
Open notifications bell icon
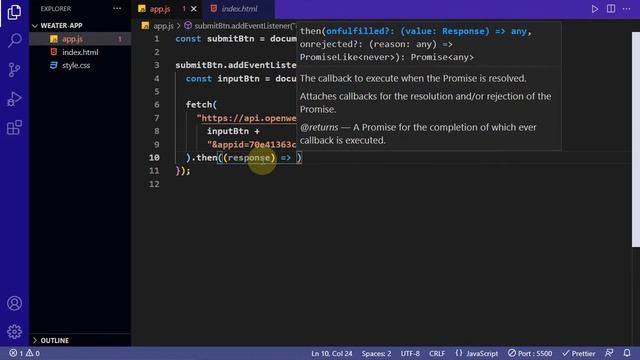[627, 353]
